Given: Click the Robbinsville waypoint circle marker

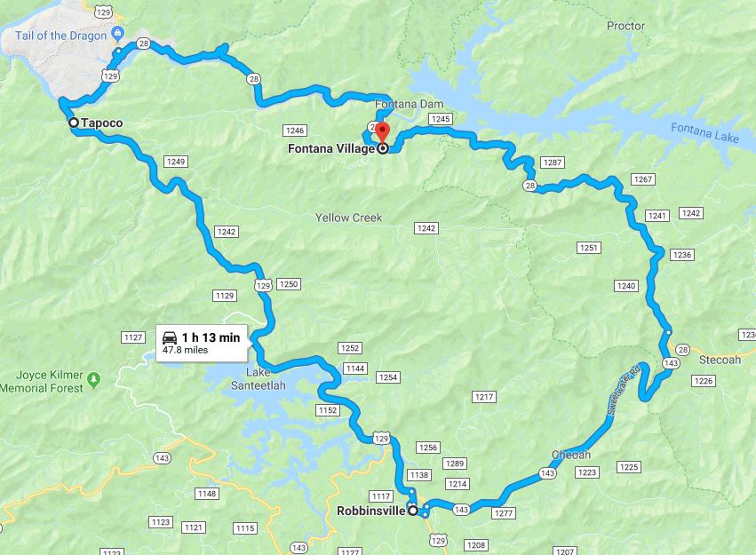Looking at the screenshot, I should click(x=413, y=511).
